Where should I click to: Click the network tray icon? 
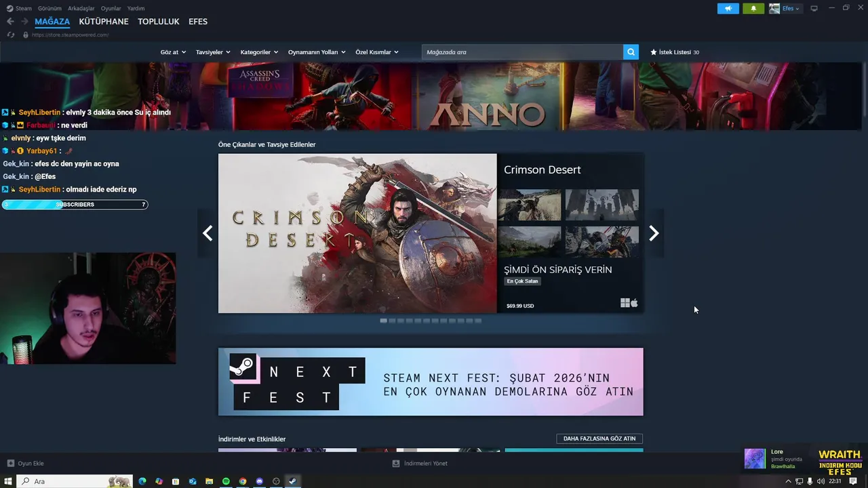click(800, 481)
